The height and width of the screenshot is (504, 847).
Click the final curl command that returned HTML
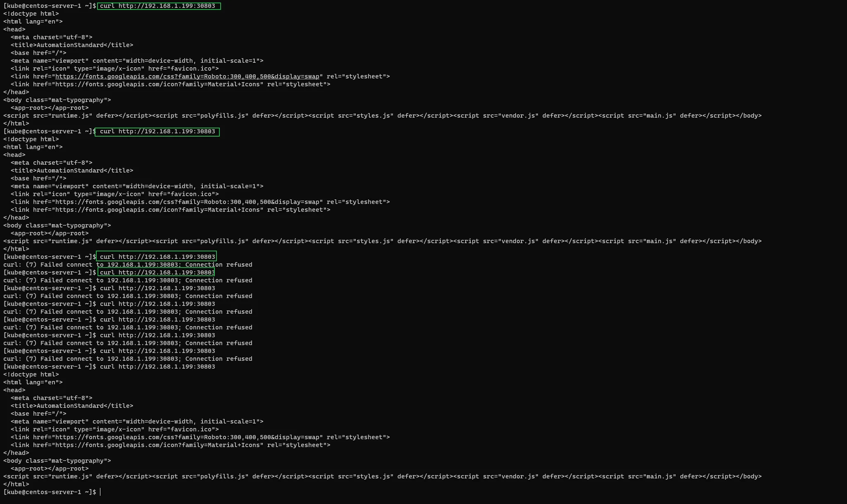click(157, 367)
